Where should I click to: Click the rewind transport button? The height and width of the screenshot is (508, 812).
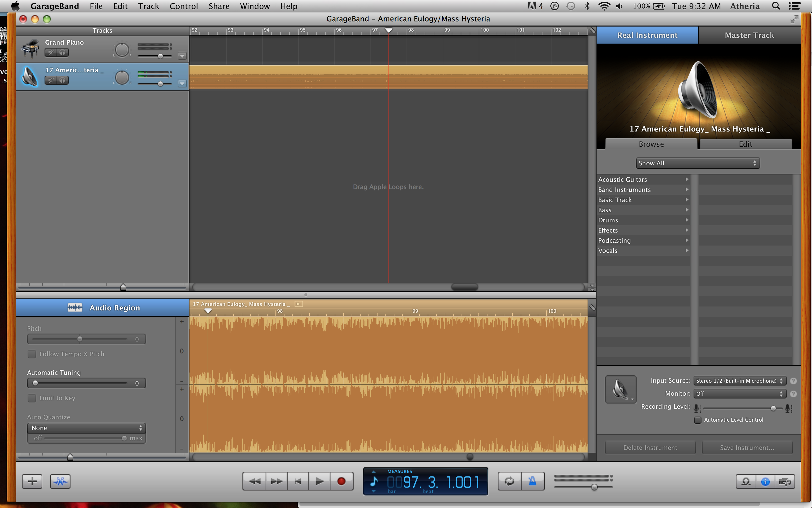click(x=255, y=481)
